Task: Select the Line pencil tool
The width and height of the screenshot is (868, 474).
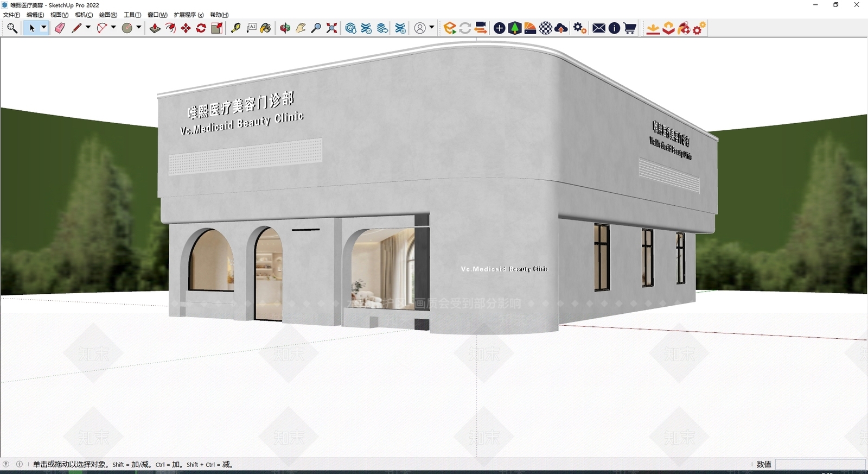Action: [x=76, y=28]
